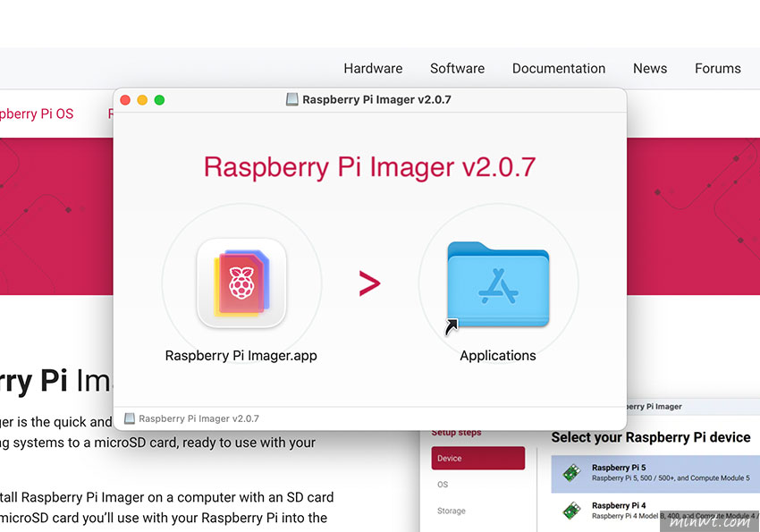This screenshot has height=532, width=760.
Task: Minimize the installer window with the yellow button
Action: (x=142, y=100)
